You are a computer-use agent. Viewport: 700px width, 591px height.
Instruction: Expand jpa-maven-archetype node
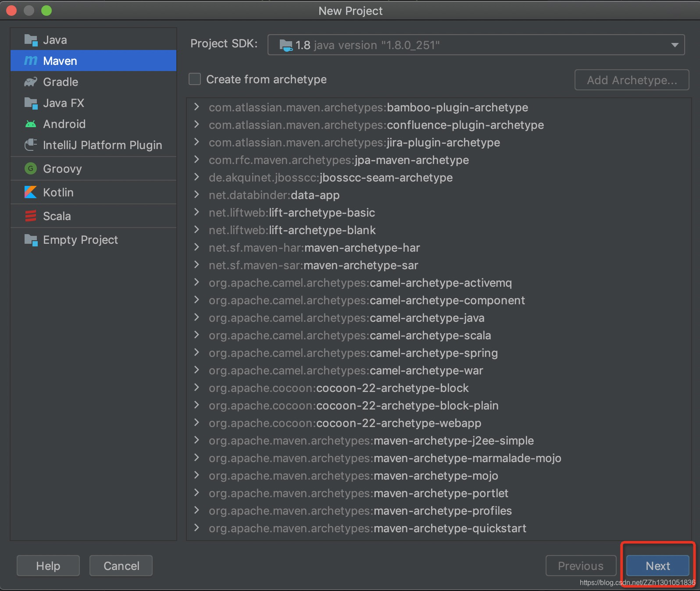click(196, 160)
